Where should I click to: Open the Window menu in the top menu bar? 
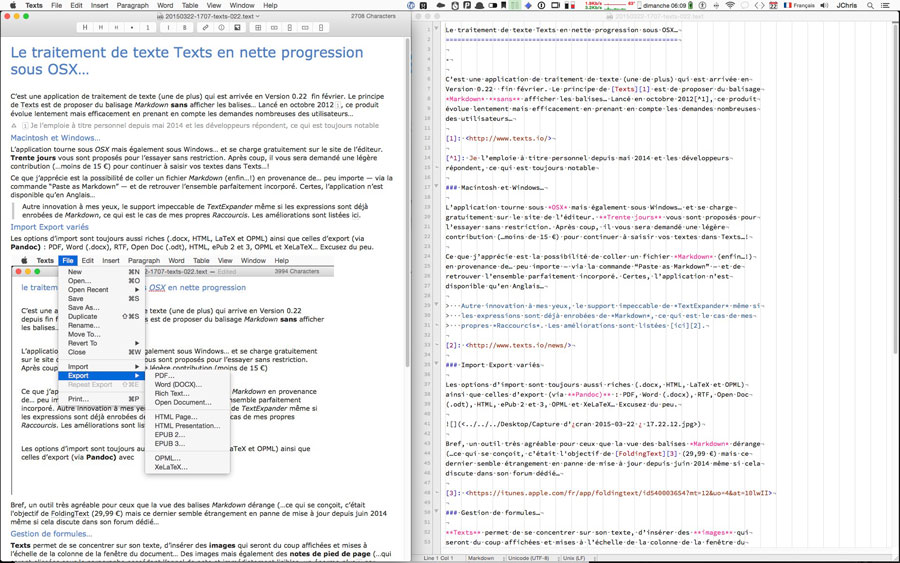[x=242, y=5]
